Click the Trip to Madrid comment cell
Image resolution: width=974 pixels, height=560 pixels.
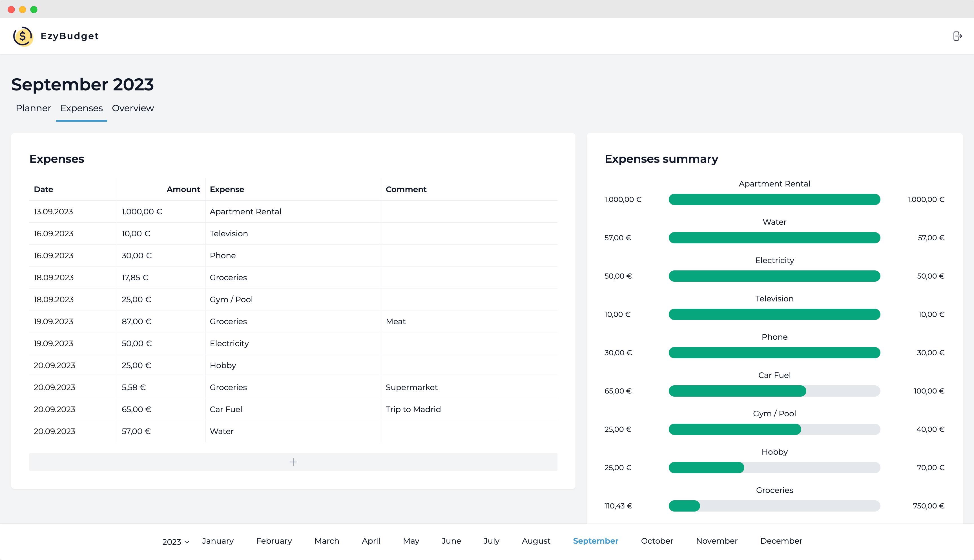(413, 409)
